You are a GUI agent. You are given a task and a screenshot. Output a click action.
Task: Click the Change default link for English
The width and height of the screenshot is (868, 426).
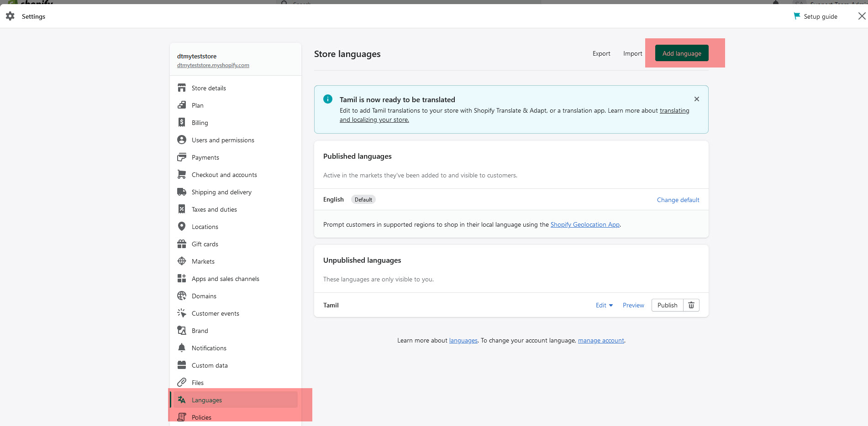point(678,200)
